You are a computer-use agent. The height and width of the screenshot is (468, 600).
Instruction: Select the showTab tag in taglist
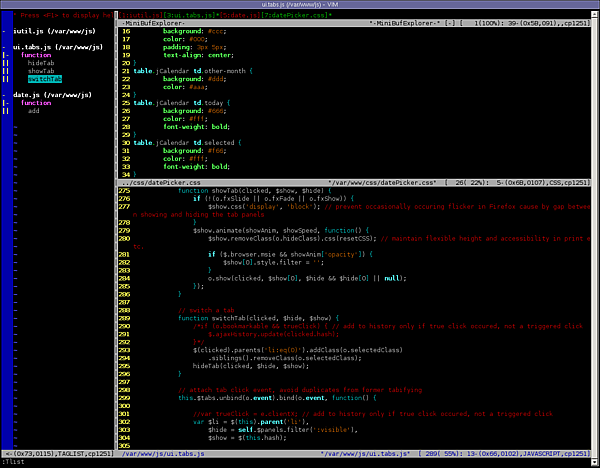41,71
